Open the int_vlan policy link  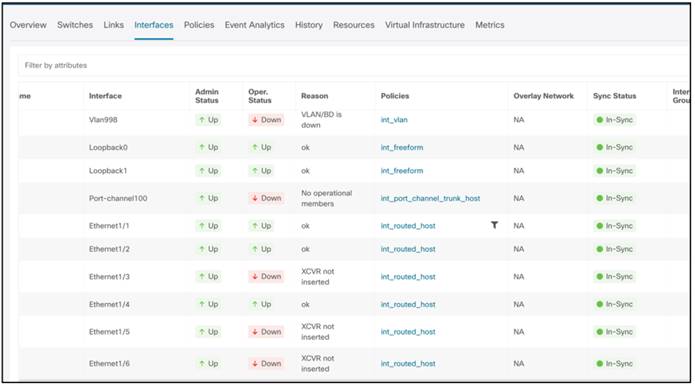pyautogui.click(x=394, y=120)
